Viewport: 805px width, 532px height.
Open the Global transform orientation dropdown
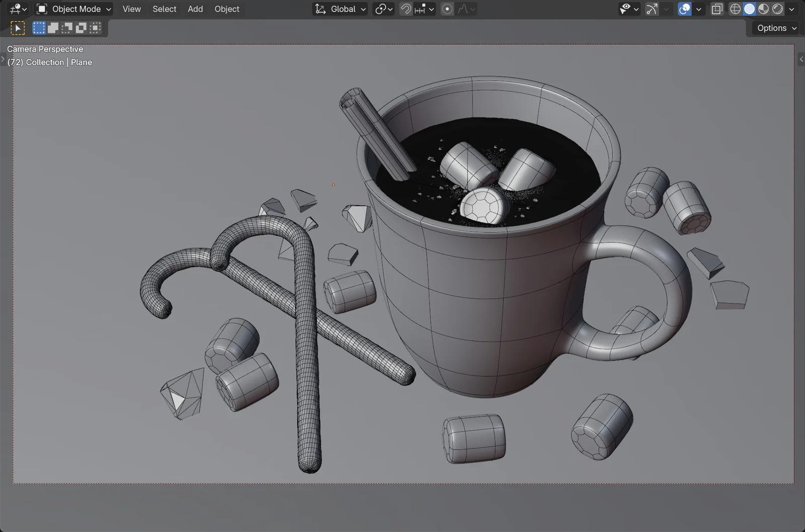[x=340, y=9]
